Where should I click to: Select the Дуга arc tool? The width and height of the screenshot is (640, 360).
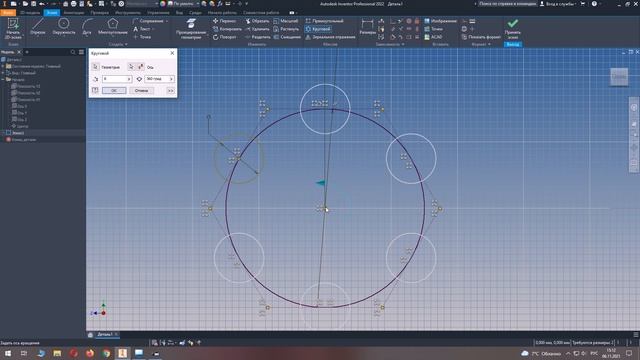87,27
